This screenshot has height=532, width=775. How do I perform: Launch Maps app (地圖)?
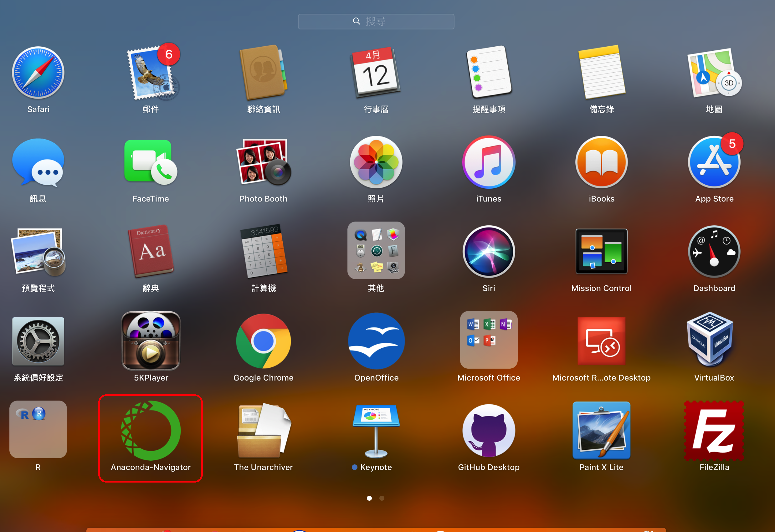point(714,73)
